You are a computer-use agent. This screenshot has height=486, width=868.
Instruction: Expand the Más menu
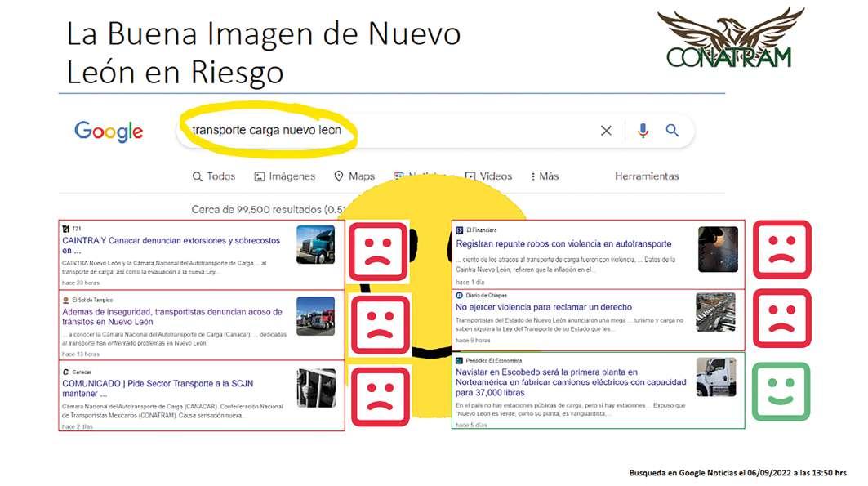click(545, 176)
